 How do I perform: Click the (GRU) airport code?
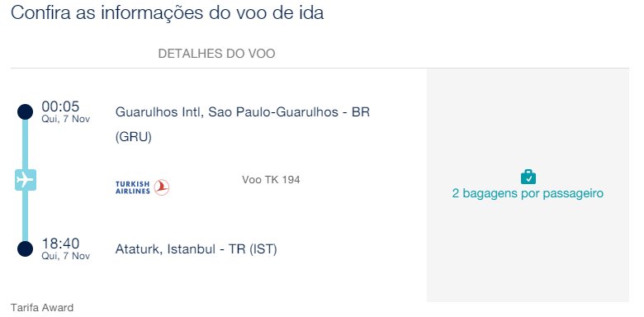tap(134, 137)
